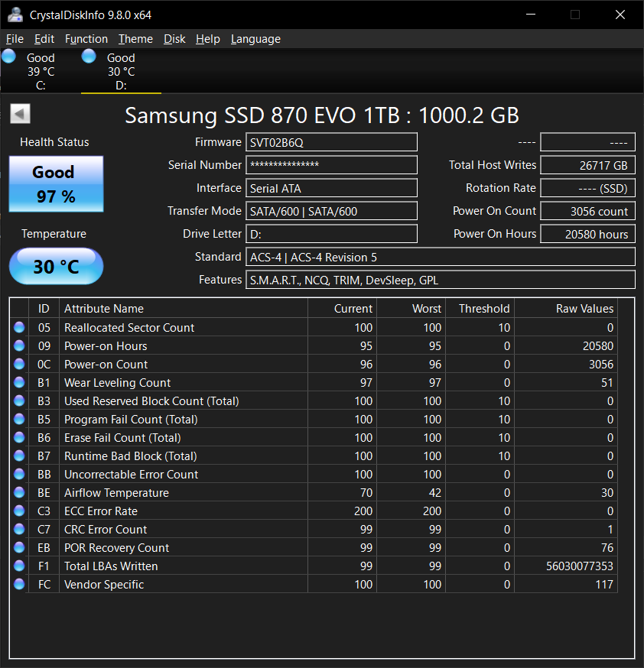
Task: Click the masked Serial Number field
Action: (332, 165)
